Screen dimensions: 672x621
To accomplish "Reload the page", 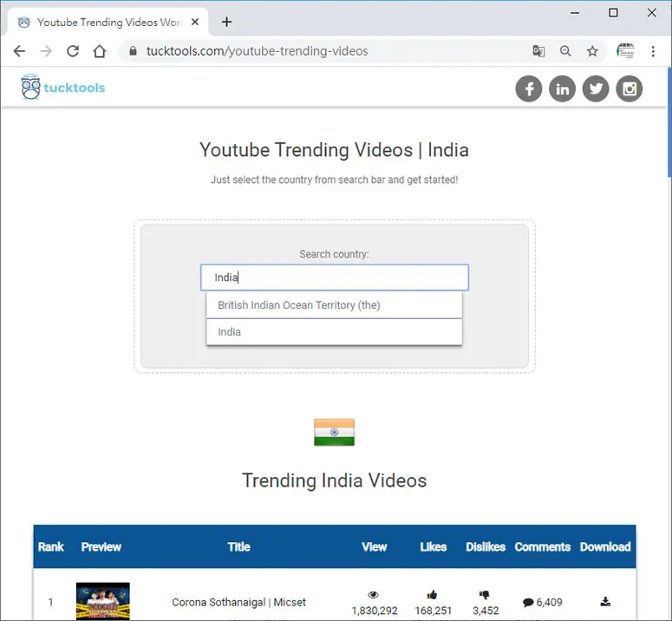I will pos(73,51).
